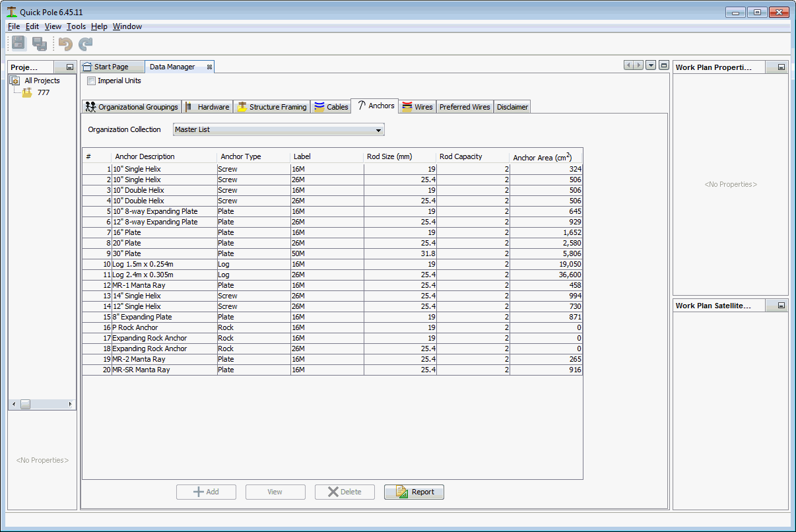Click Projects panel scrollbar right arrow
Image resolution: width=796 pixels, height=532 pixels.
pyautogui.click(x=71, y=404)
